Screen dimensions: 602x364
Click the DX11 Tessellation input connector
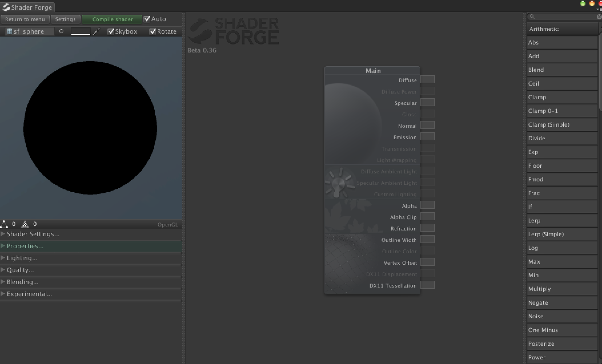point(428,285)
